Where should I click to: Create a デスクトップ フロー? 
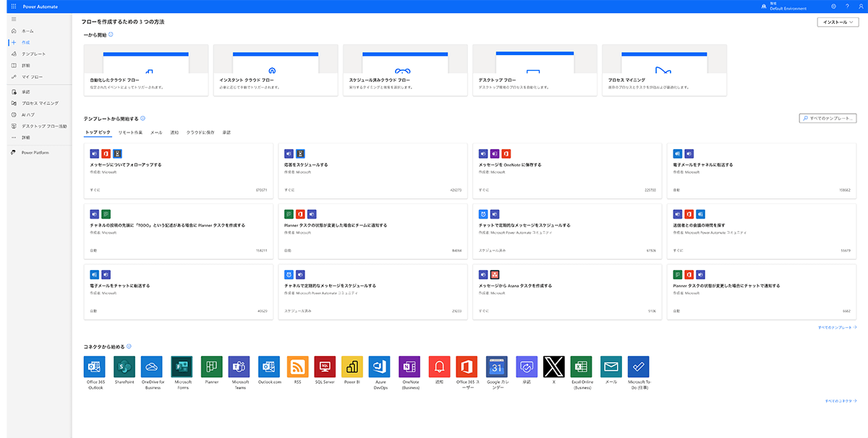click(535, 70)
